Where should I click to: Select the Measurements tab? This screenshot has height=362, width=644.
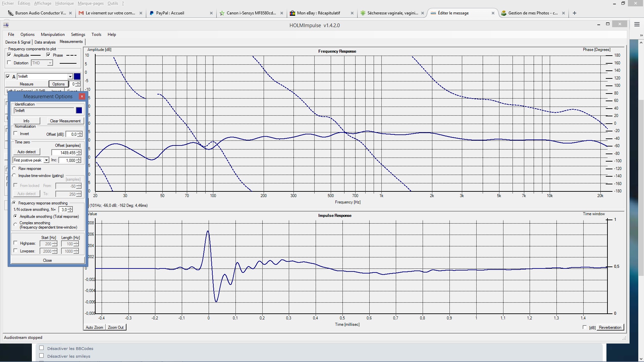[71, 42]
